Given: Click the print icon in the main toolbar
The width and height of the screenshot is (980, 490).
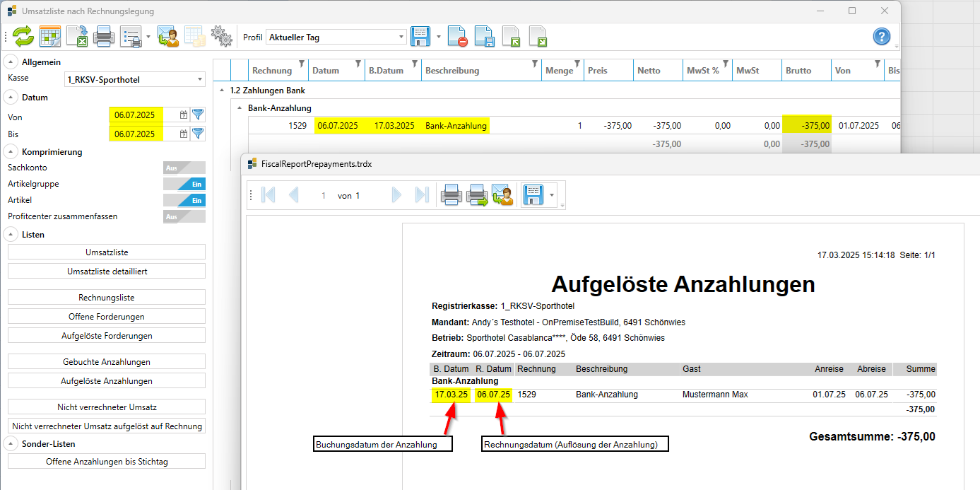Looking at the screenshot, I should [104, 36].
